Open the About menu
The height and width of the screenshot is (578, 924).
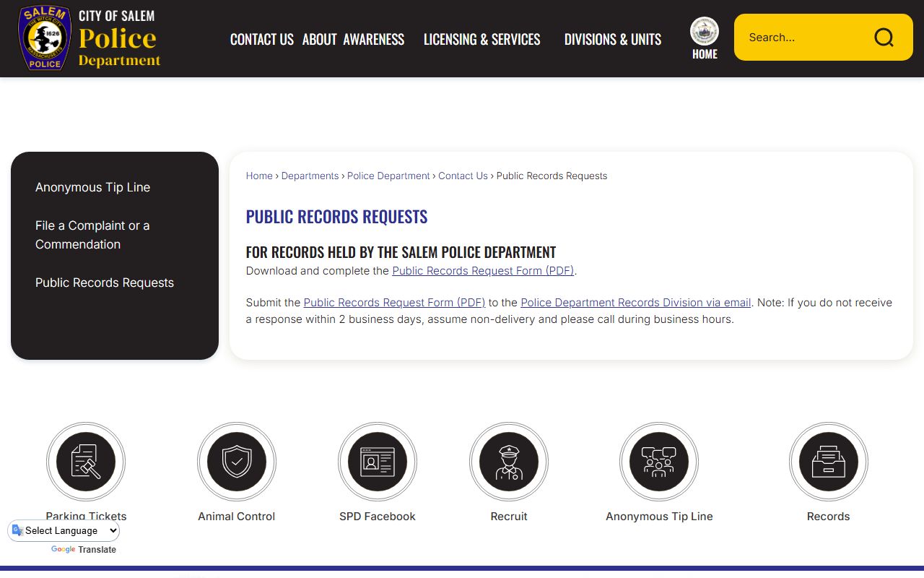pos(319,39)
